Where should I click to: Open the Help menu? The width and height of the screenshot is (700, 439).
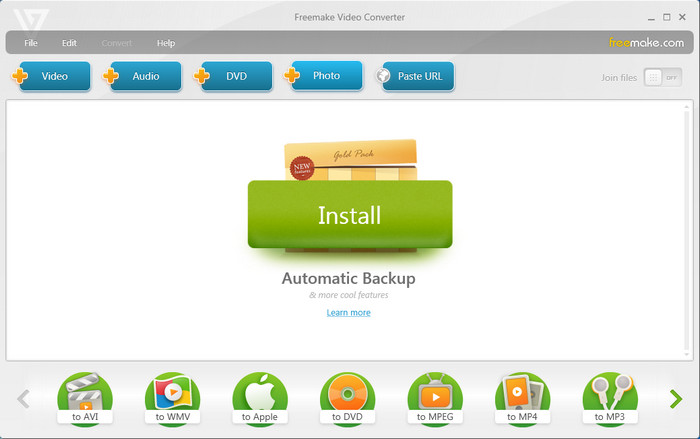[166, 43]
